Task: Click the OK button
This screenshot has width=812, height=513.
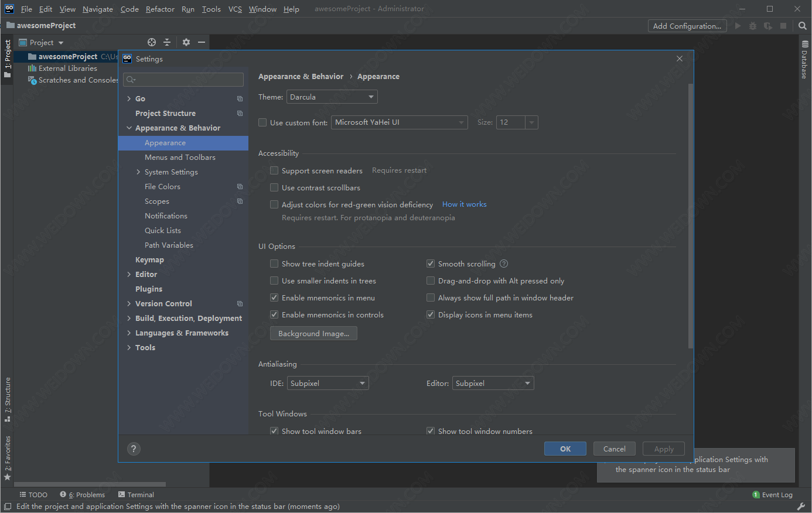Action: pos(565,449)
